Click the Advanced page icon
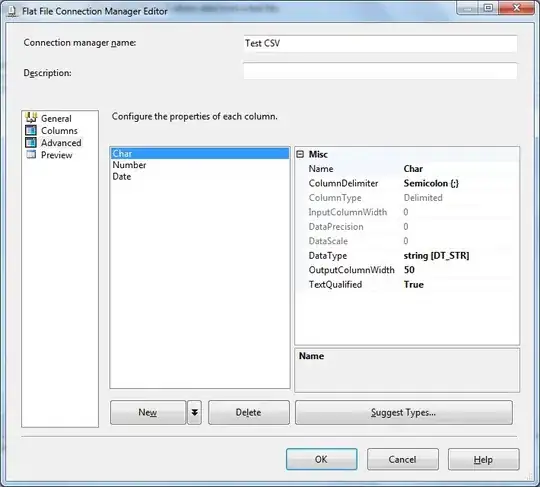Viewport: 540px width, 487px height. click(31, 142)
